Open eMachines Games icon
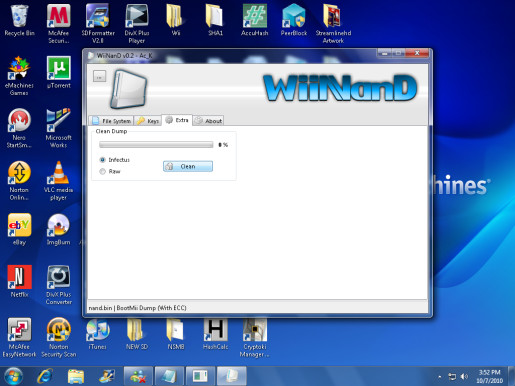 (x=19, y=76)
